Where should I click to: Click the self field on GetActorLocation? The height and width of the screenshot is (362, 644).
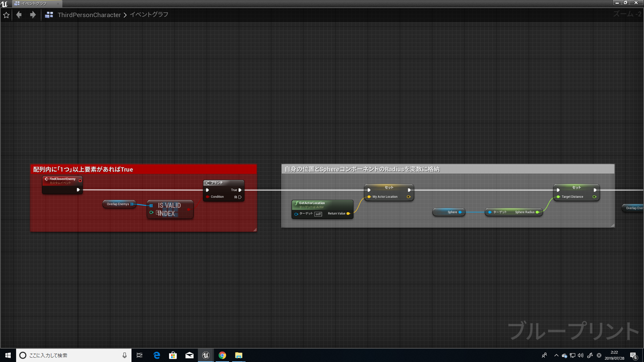pyautogui.click(x=318, y=214)
